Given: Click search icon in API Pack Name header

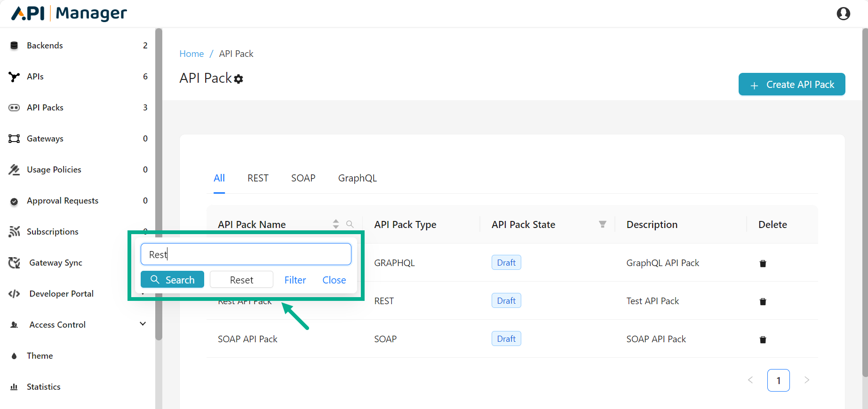Looking at the screenshot, I should pyautogui.click(x=350, y=224).
